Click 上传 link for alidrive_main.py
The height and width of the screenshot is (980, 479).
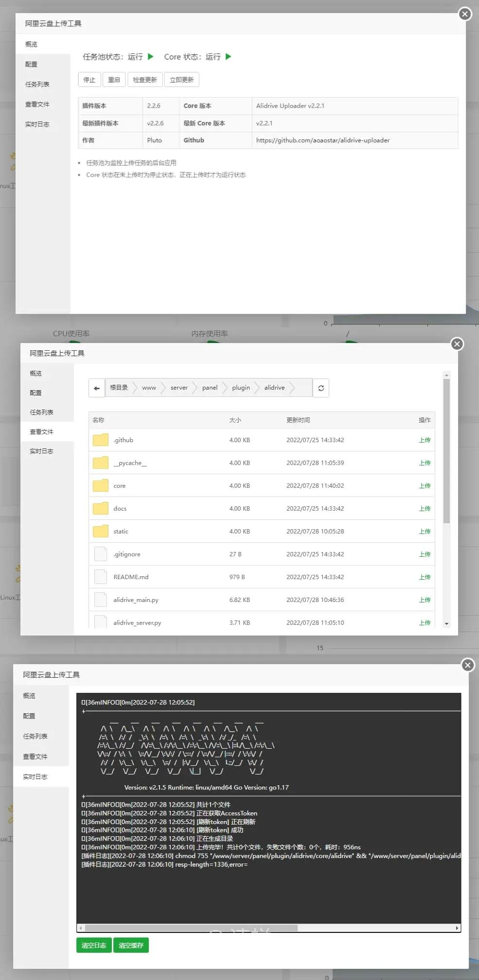425,600
